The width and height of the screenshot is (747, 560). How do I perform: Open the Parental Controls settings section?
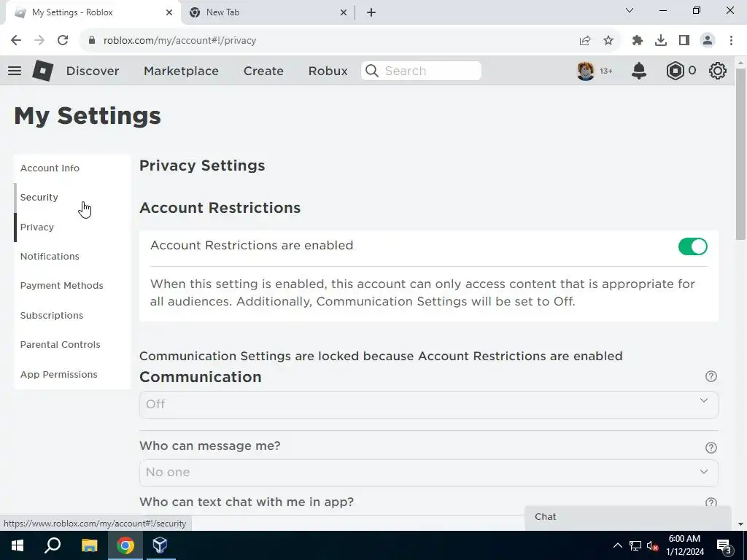tap(72, 345)
